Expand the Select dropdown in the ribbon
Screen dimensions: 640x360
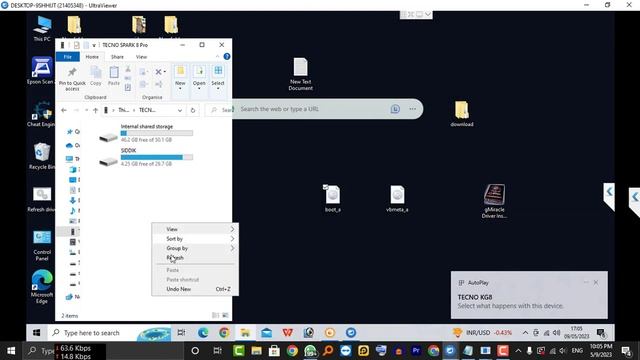tap(218, 78)
